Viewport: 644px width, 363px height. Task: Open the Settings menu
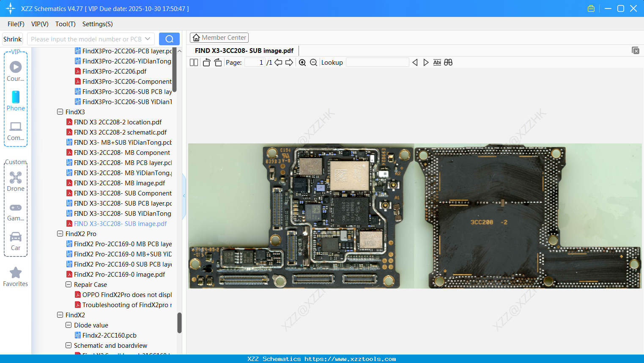(x=98, y=24)
